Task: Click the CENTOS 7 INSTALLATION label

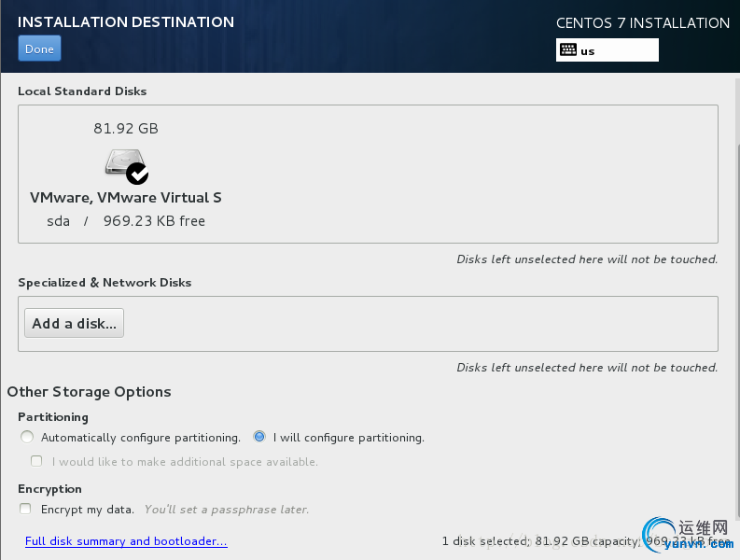Action: point(643,23)
